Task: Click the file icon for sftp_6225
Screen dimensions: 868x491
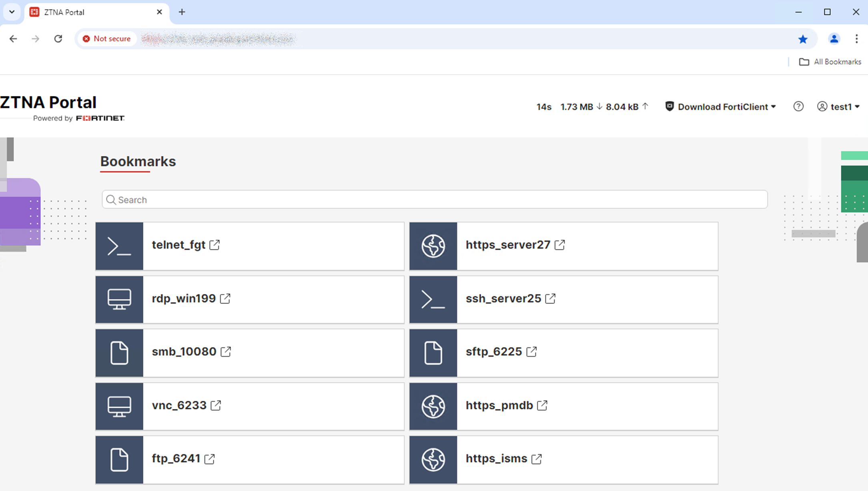Action: [433, 352]
